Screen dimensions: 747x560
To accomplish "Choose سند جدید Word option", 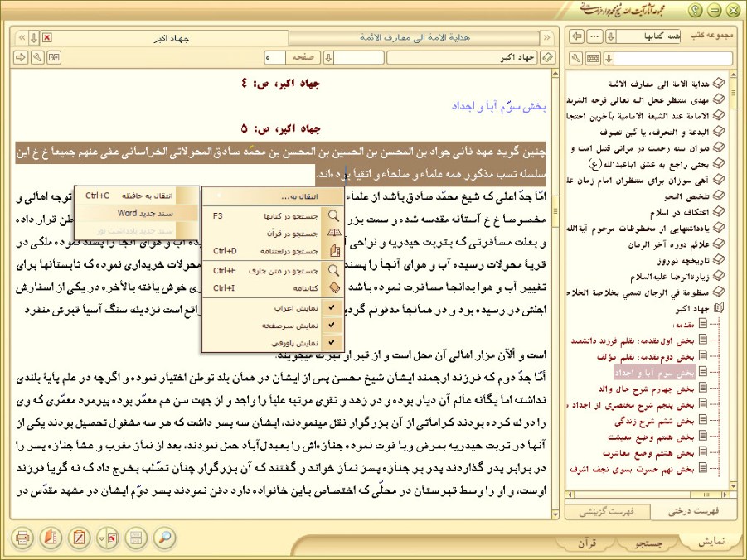I will (136, 214).
